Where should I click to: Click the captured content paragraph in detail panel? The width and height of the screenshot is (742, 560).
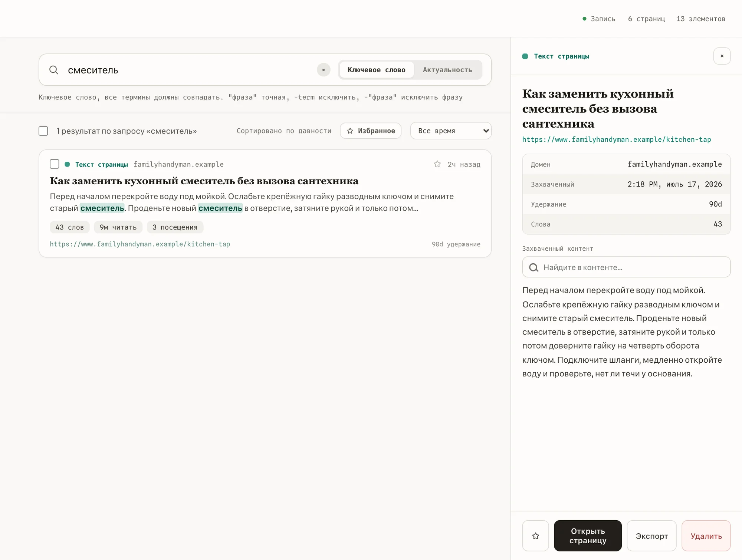(x=622, y=332)
